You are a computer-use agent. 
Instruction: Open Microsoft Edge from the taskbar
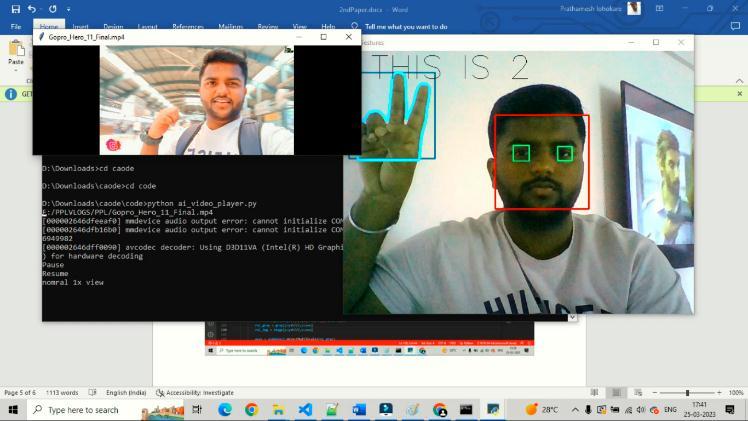coord(225,410)
